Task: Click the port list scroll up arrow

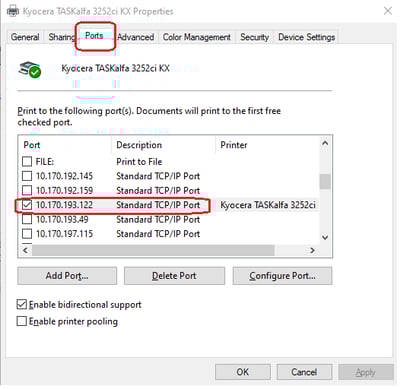Action: (x=325, y=143)
